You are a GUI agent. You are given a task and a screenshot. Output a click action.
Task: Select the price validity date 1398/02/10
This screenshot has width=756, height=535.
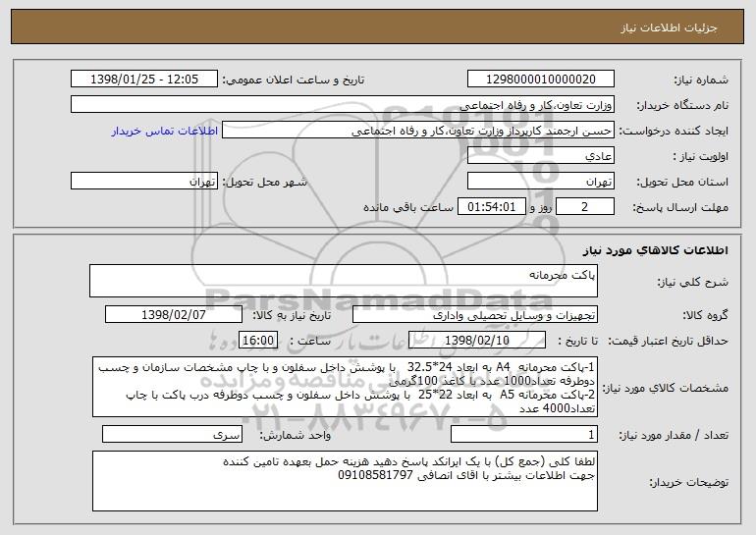click(477, 341)
